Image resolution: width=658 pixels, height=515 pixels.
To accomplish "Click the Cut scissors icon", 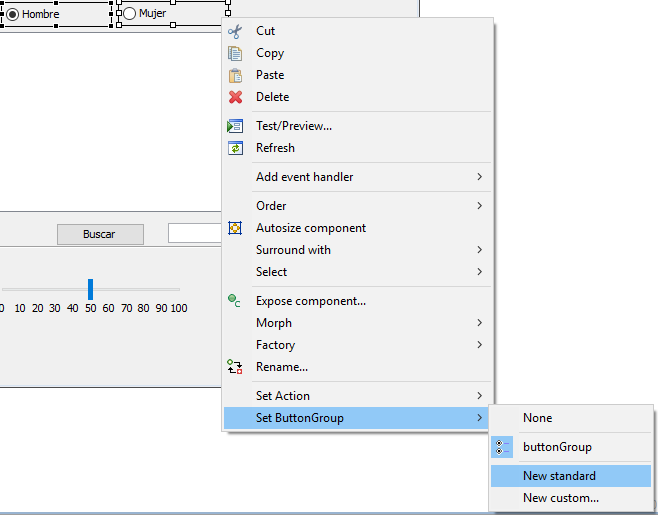I will [235, 31].
